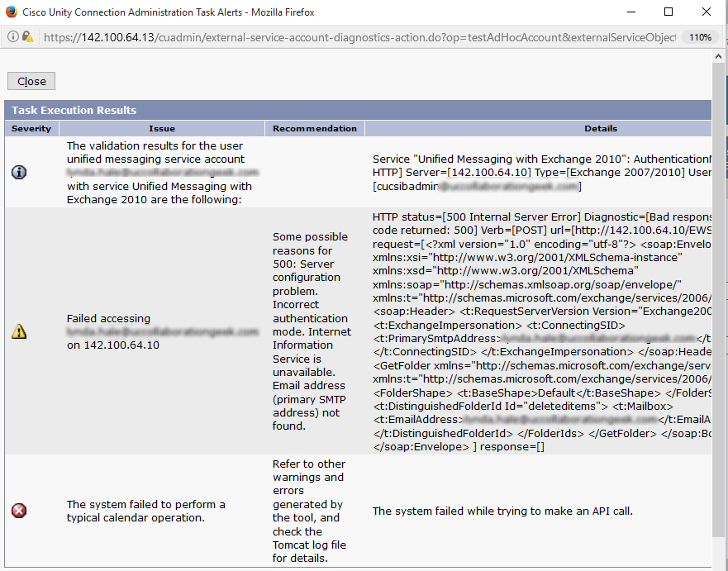
Task: Click 'The system failed while trying' details text
Action: click(502, 512)
